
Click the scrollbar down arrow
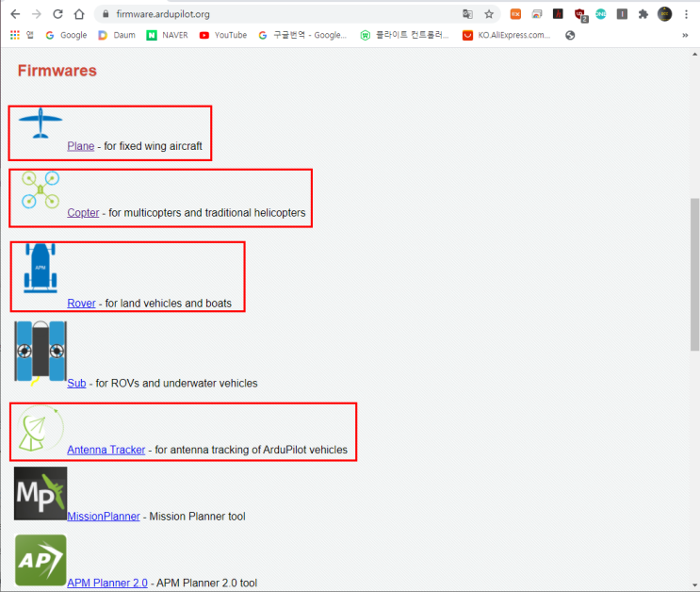[x=695, y=585]
